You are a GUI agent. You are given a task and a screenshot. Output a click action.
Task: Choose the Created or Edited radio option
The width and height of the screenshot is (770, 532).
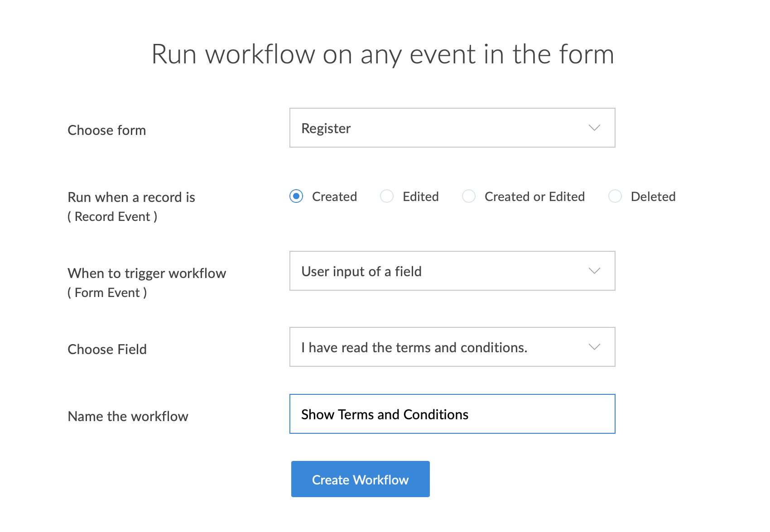469,197
